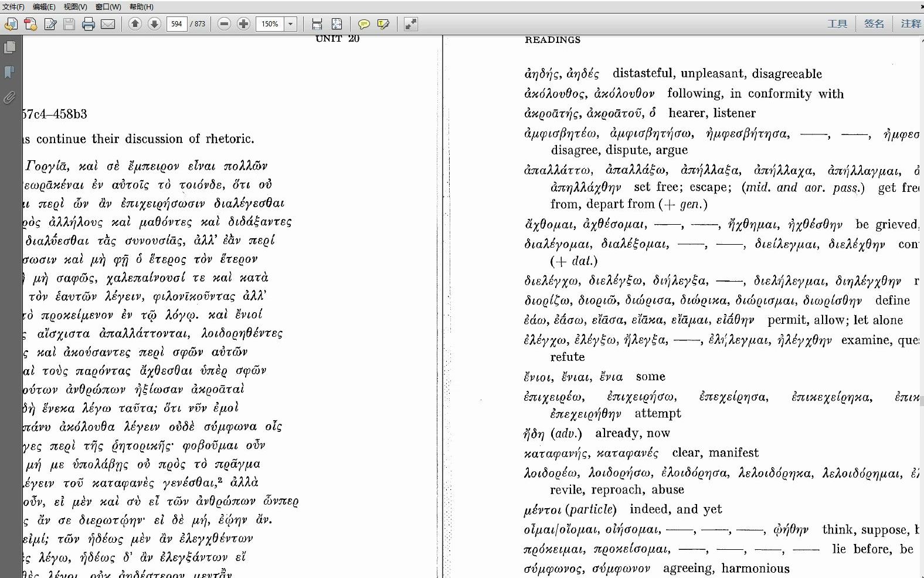Open the 签名 pane
The image size is (924, 578).
[x=874, y=23]
